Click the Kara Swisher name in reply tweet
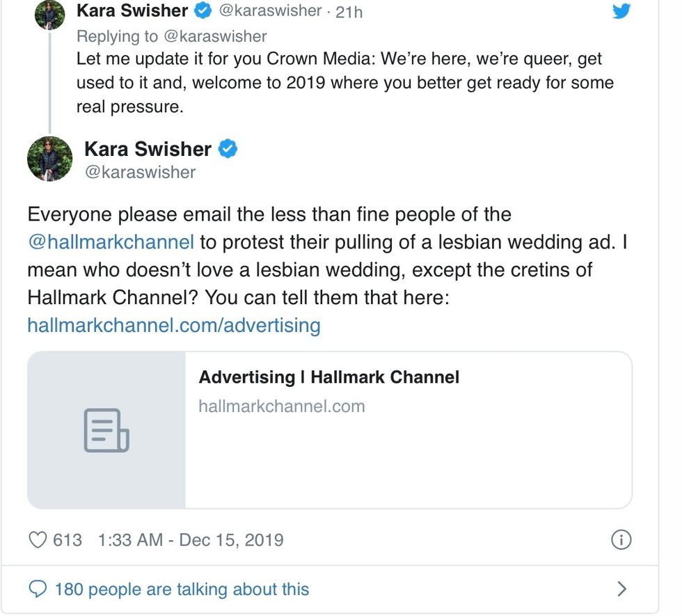This screenshot has height=616, width=682. [x=132, y=10]
